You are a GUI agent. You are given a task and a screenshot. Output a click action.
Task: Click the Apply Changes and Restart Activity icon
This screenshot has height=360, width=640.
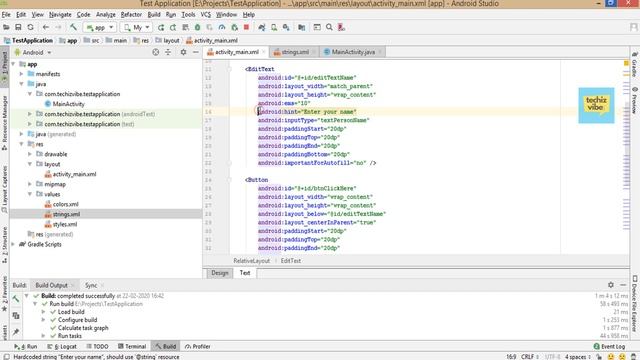pyautogui.click(x=173, y=27)
